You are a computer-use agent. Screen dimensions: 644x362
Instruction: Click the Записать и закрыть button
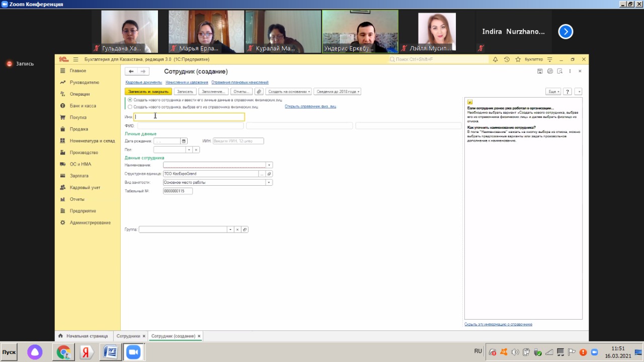148,92
